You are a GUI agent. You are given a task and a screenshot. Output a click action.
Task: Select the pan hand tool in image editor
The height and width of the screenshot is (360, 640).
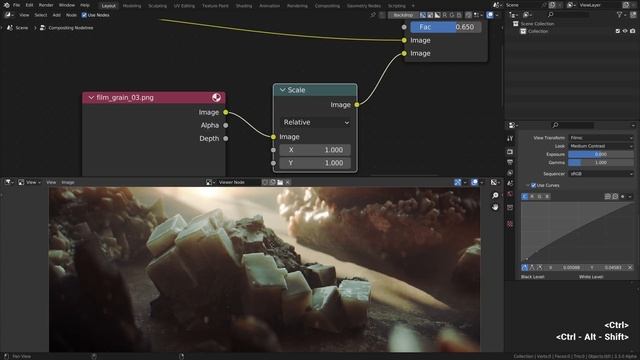click(x=495, y=207)
